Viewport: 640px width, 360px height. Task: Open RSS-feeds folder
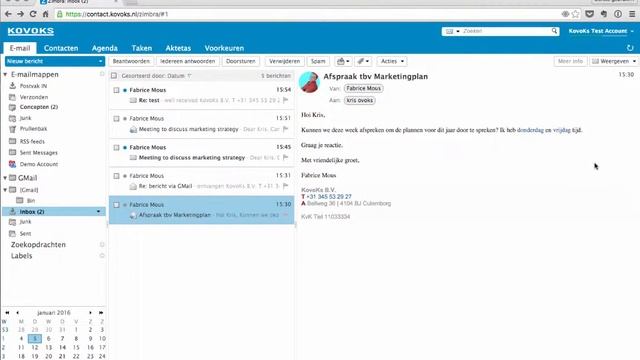pyautogui.click(x=32, y=141)
